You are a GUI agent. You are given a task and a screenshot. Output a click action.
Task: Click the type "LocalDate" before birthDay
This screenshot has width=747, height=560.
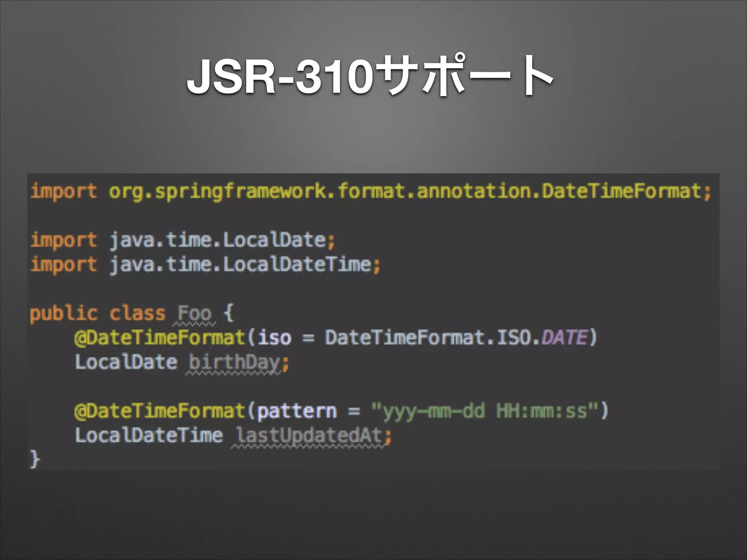tap(126, 362)
